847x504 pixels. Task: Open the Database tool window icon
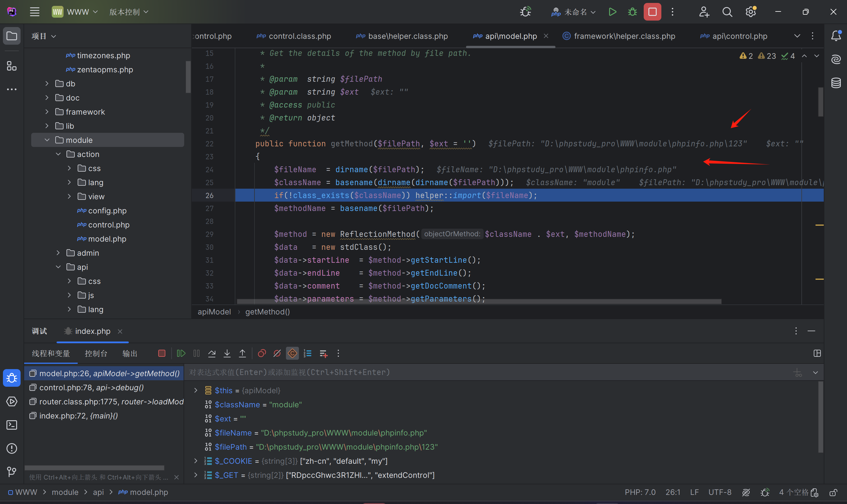[x=836, y=83]
